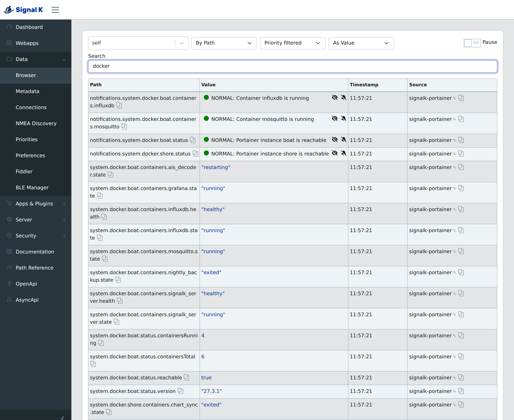Open Preferences in sidebar

(36, 156)
